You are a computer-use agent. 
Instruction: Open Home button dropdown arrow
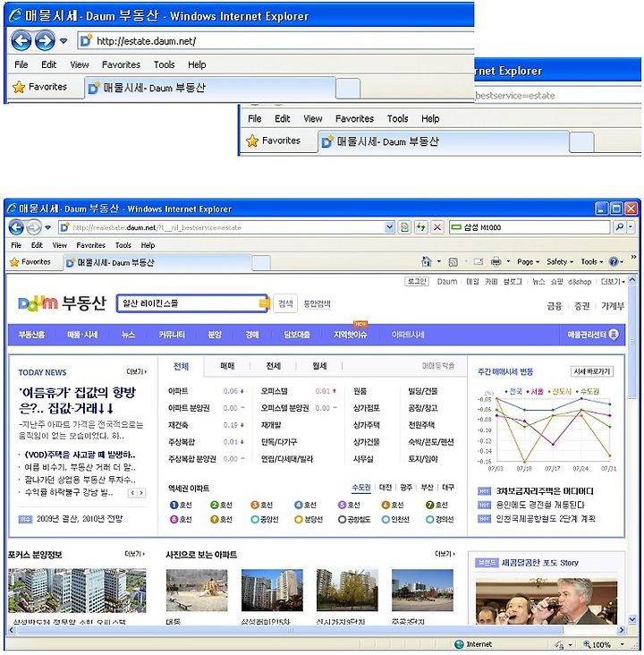pos(439,261)
